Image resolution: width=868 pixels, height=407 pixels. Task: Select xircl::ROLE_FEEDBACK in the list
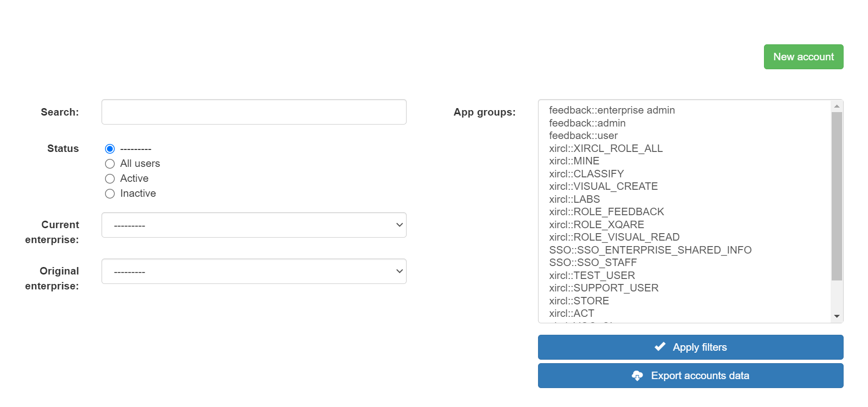[x=606, y=211]
